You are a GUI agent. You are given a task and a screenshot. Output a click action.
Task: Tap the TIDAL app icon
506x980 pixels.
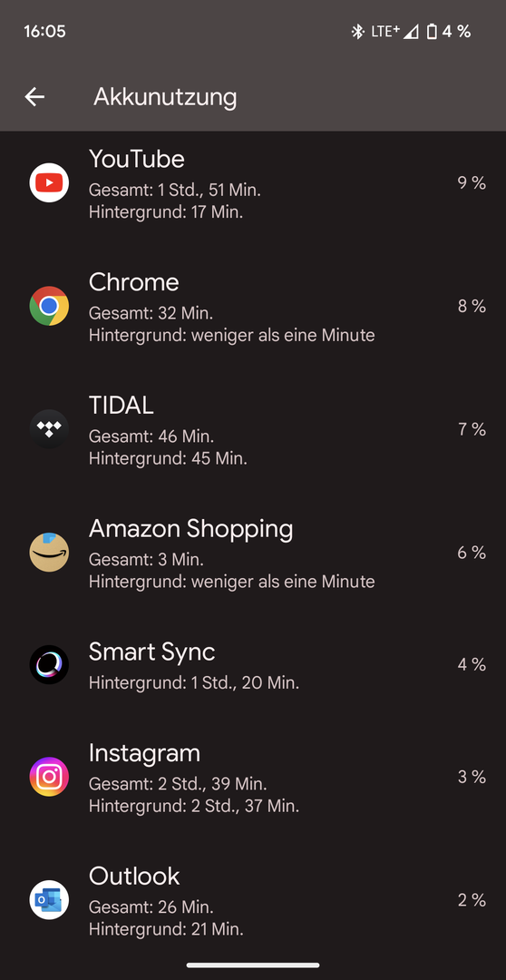(x=49, y=428)
